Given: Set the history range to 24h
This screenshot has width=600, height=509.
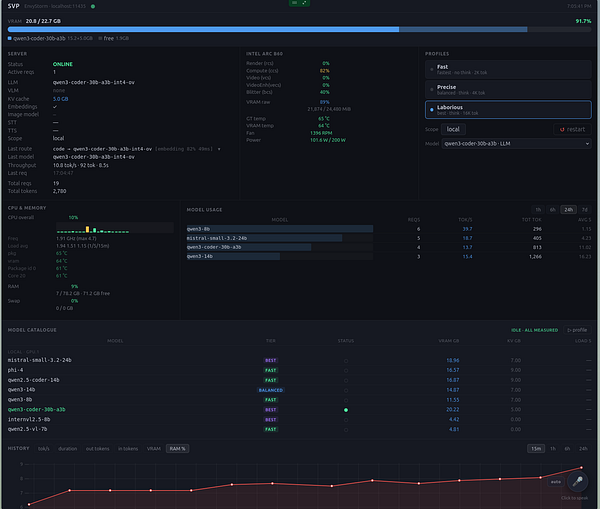Looking at the screenshot, I should pyautogui.click(x=583, y=449).
